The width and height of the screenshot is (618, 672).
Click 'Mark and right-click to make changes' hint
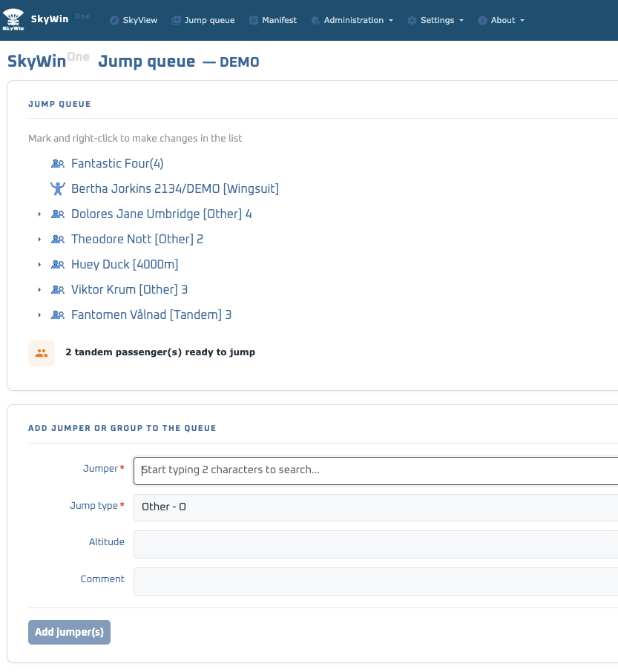(135, 139)
